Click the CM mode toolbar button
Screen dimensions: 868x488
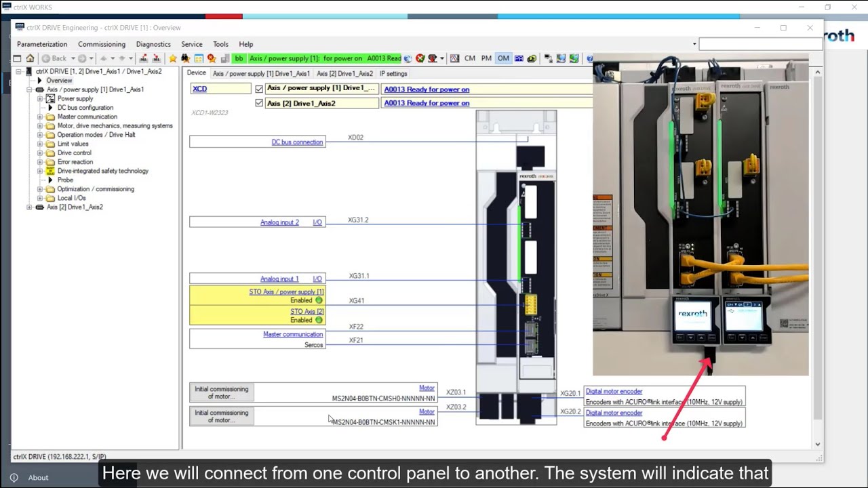click(x=470, y=58)
